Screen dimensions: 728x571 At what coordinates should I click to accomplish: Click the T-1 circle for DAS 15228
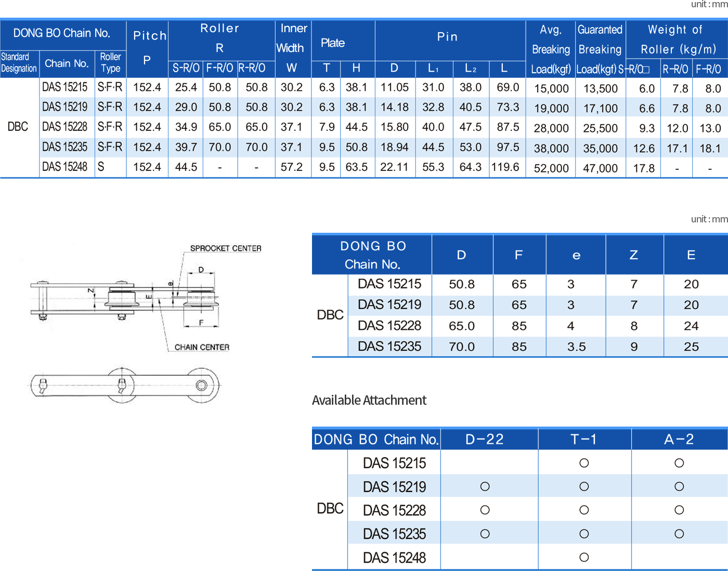(584, 510)
